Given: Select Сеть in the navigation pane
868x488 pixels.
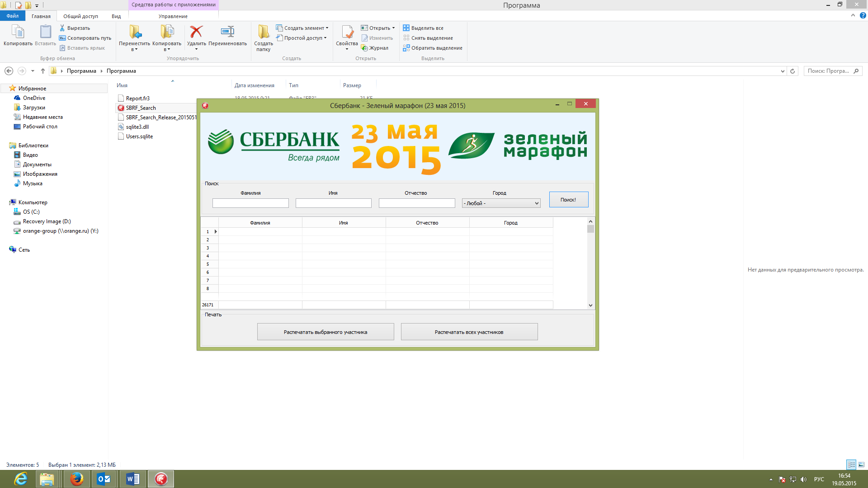Looking at the screenshot, I should click(24, 250).
